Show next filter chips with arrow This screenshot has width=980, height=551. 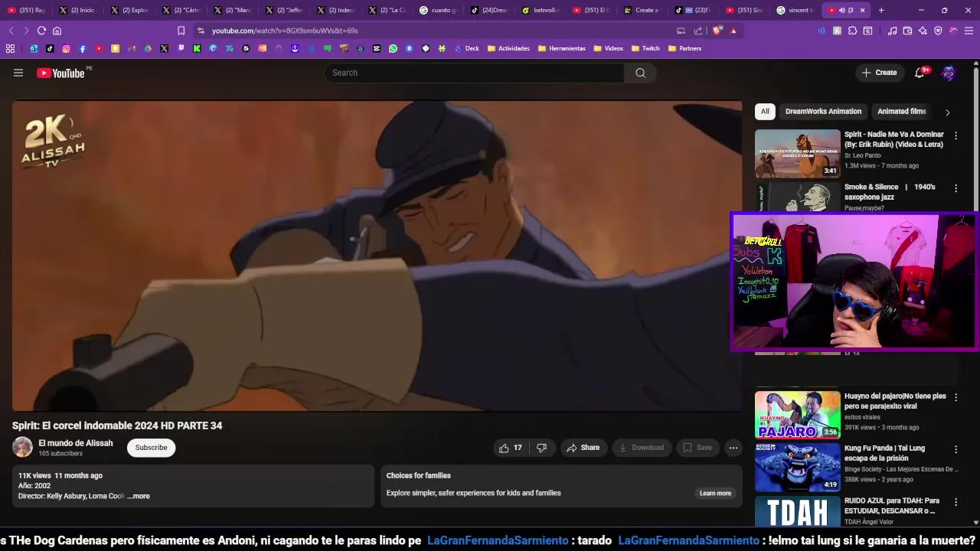[x=947, y=112]
